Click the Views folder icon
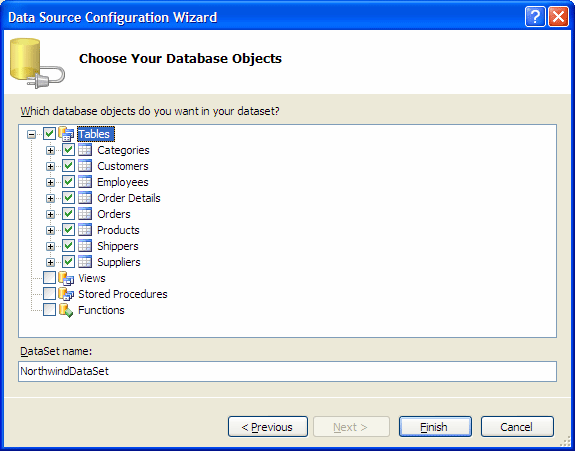575x451 pixels. [x=66, y=278]
